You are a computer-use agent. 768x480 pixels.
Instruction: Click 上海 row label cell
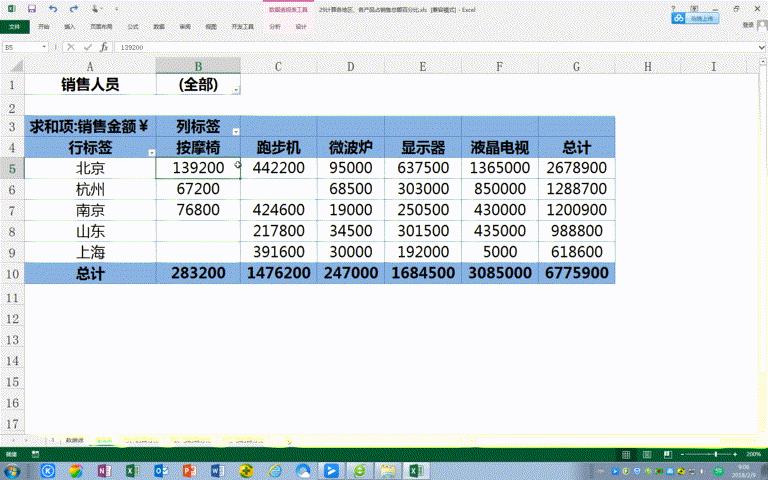90,252
